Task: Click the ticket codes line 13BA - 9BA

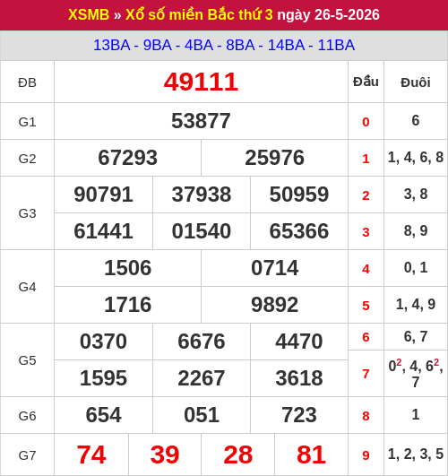Action: pos(224,45)
